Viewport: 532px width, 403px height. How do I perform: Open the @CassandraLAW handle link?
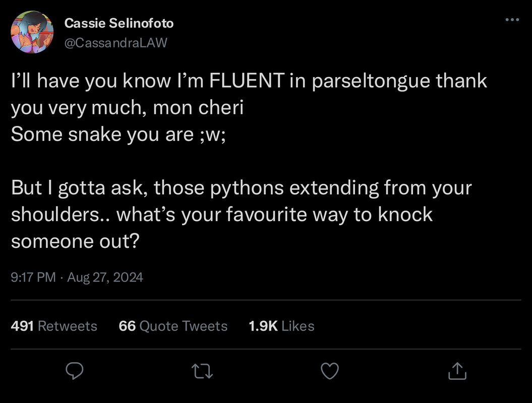pyautogui.click(x=115, y=43)
